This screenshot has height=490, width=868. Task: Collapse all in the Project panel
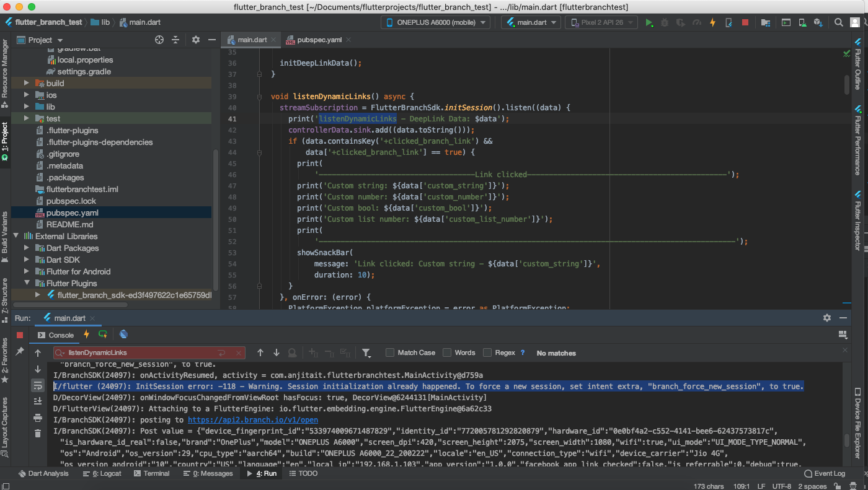[175, 40]
